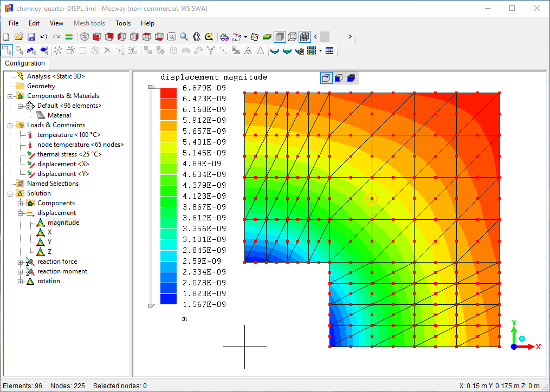Click the zoom-to-fit icon

(x=172, y=37)
